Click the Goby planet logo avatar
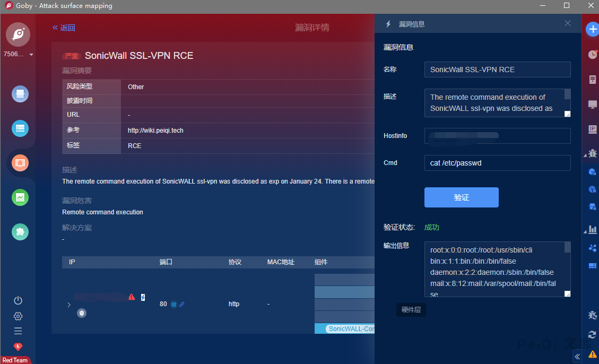This screenshot has height=364, width=599. [18, 34]
